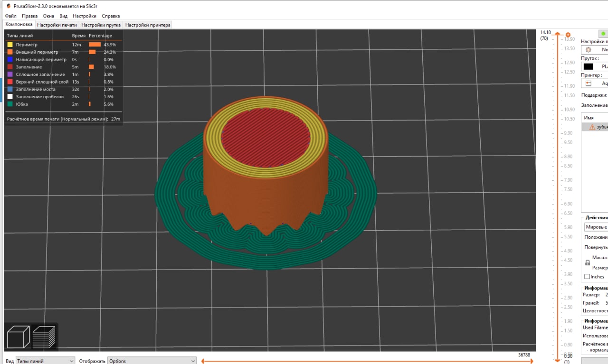Select the object row in the Имя list
608x364 pixels.
[x=595, y=127]
